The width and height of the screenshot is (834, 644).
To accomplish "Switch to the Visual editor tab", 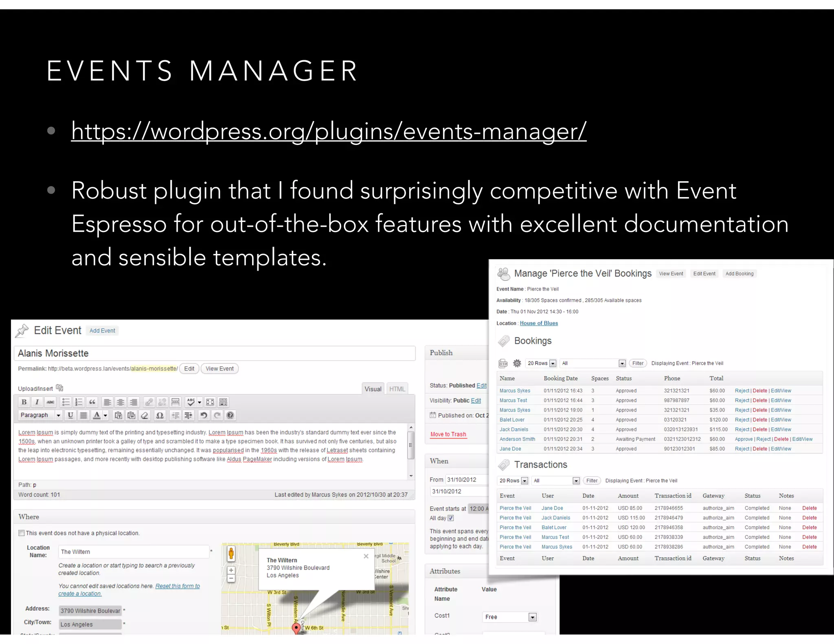I will 373,389.
